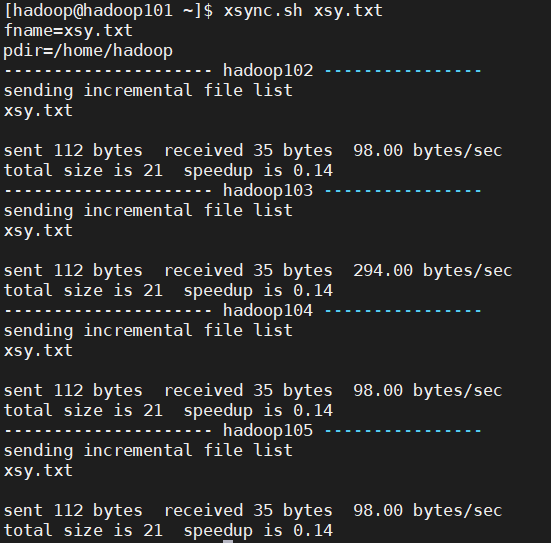The image size is (551, 543).
Task: Click 'speedup is 0.14' in hadoop103 section
Action: (258, 291)
